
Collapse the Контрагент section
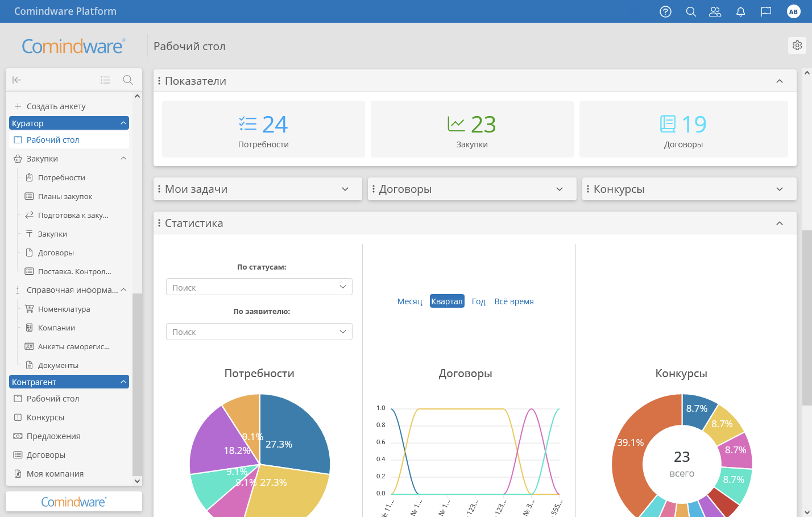(x=123, y=382)
